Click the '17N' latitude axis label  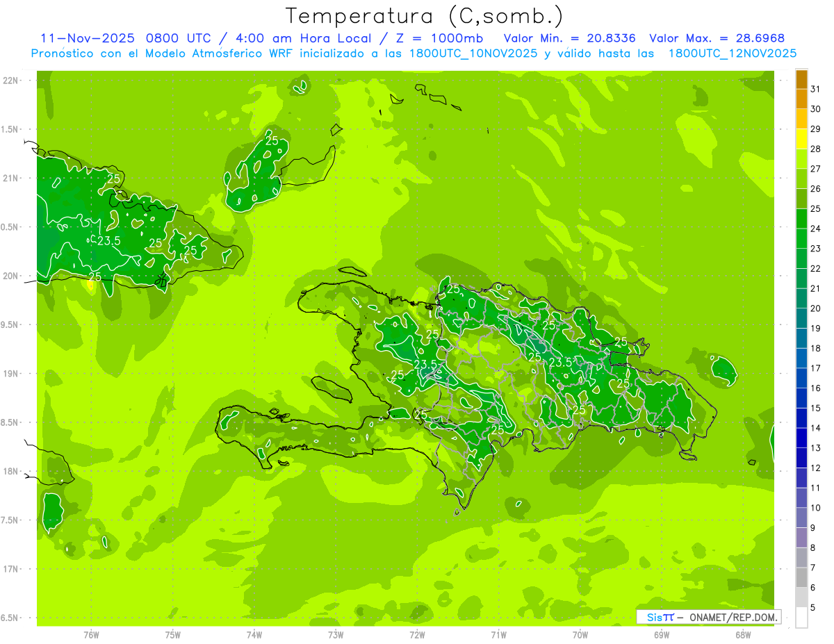click(11, 569)
